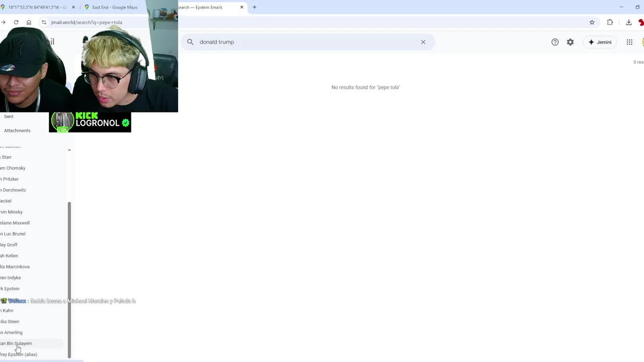Select the Dershowitz contact in sidebar
The height and width of the screenshot is (362, 644).
pos(13,191)
